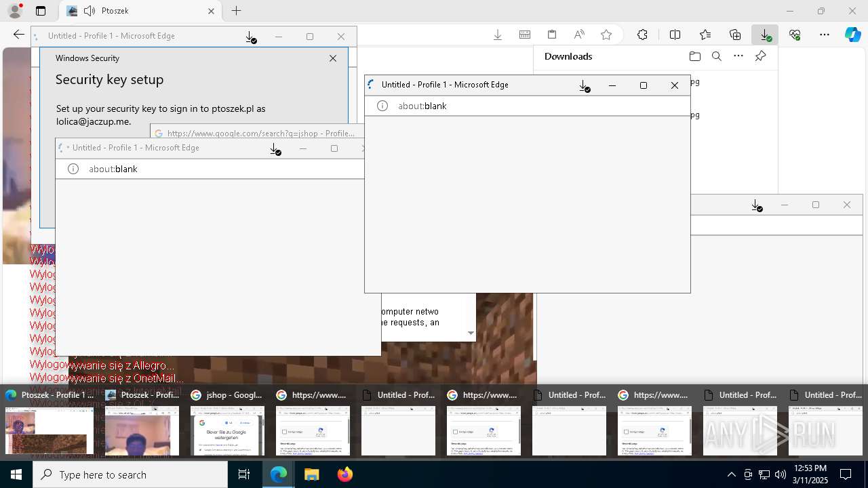Click the taskbar search box

point(130,474)
